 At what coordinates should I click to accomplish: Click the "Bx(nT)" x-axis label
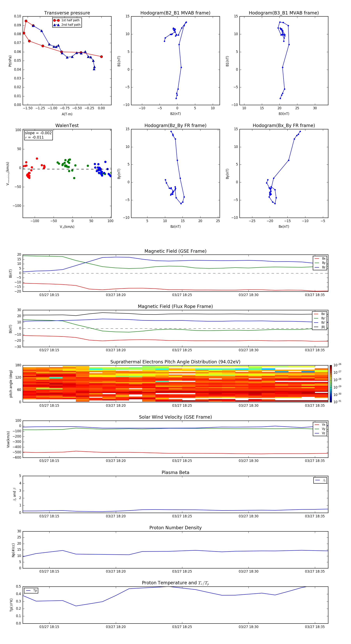284,227
